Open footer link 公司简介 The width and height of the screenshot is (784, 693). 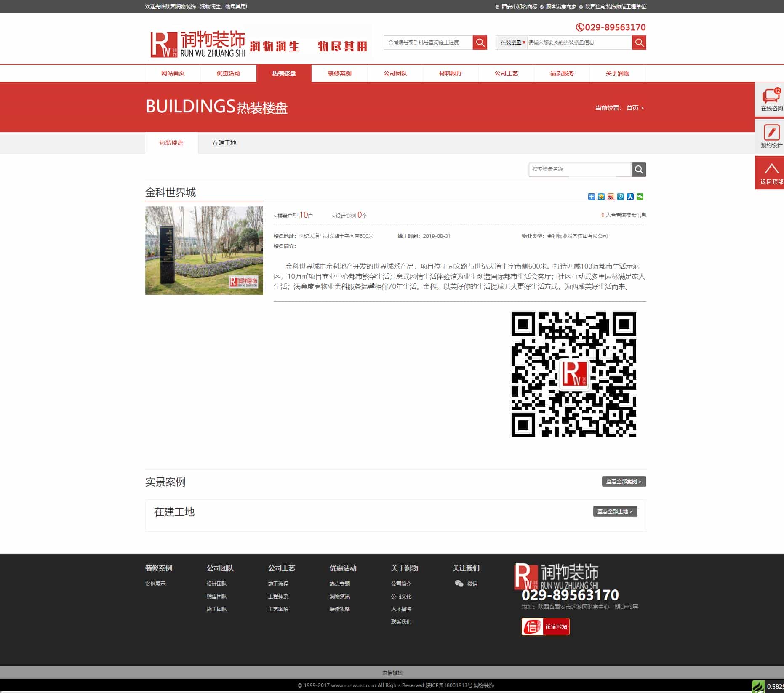pos(401,584)
